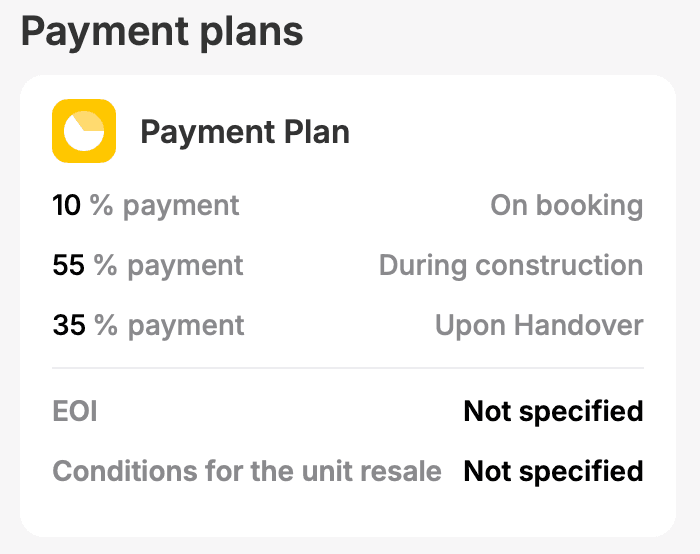Viewport: 700px width, 554px height.
Task: Select the 10 % payment row label
Action: coord(146,206)
